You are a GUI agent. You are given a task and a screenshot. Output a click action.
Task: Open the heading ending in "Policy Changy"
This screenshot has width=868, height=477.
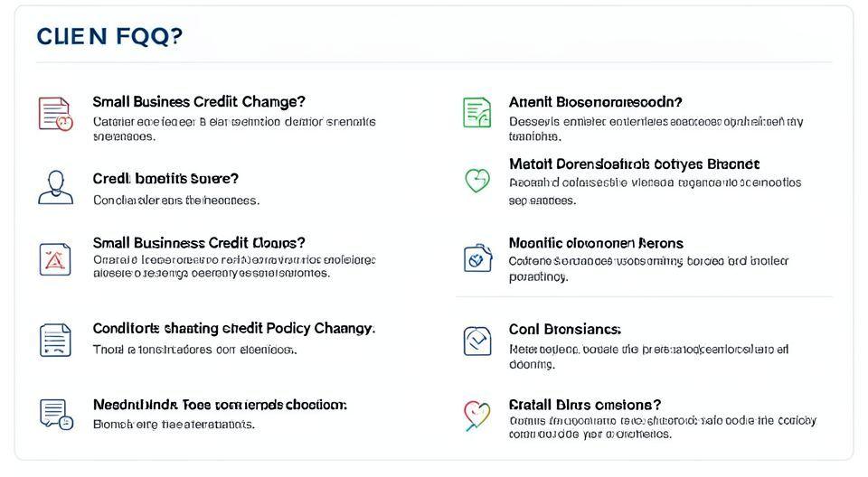click(233, 328)
